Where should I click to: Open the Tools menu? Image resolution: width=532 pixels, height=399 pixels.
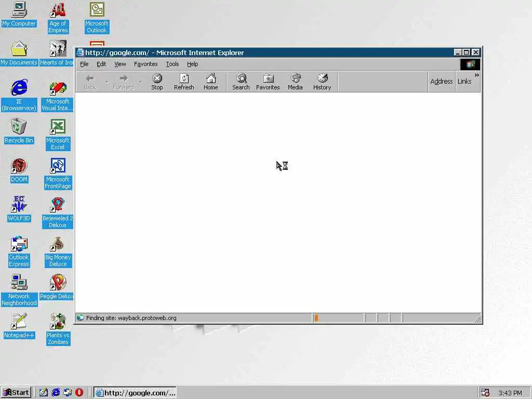172,64
